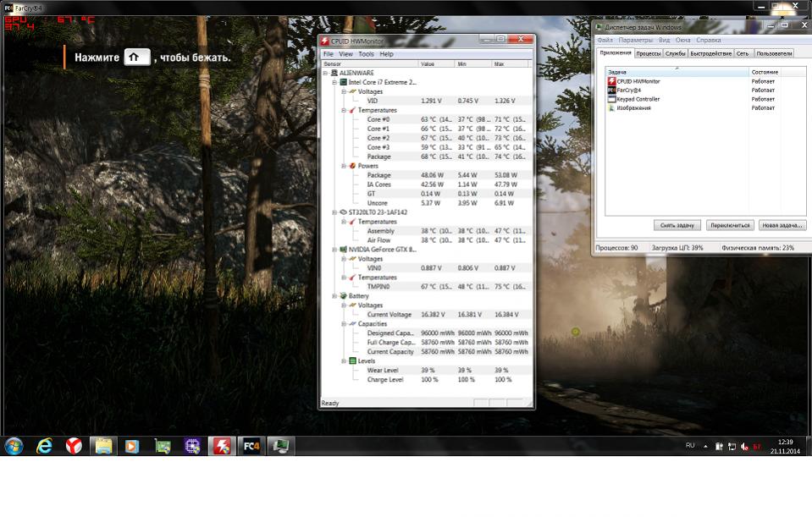Switch to the Быстродействие tab

(x=710, y=53)
